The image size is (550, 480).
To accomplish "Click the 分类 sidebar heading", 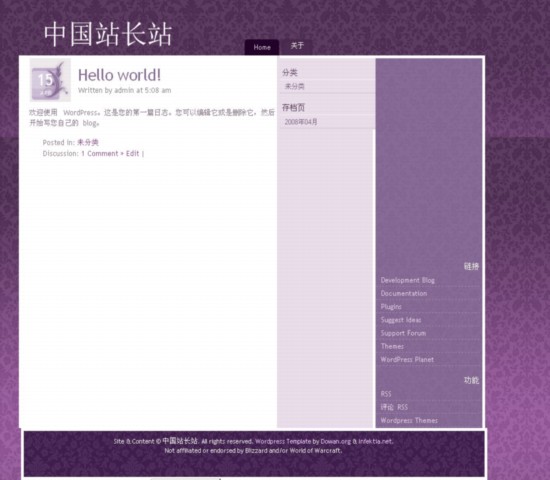I will click(x=290, y=73).
